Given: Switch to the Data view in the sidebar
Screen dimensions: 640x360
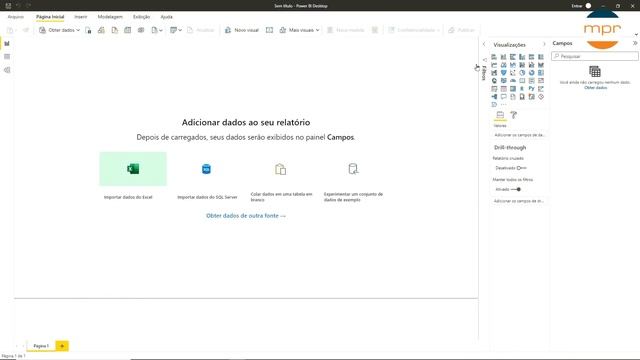Looking at the screenshot, I should coord(7,57).
